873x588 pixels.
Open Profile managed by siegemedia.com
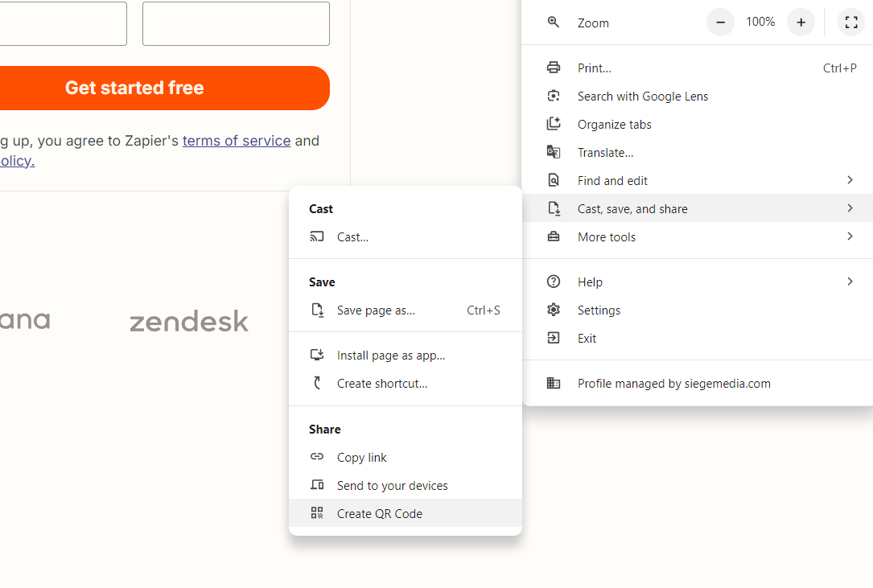click(697, 383)
